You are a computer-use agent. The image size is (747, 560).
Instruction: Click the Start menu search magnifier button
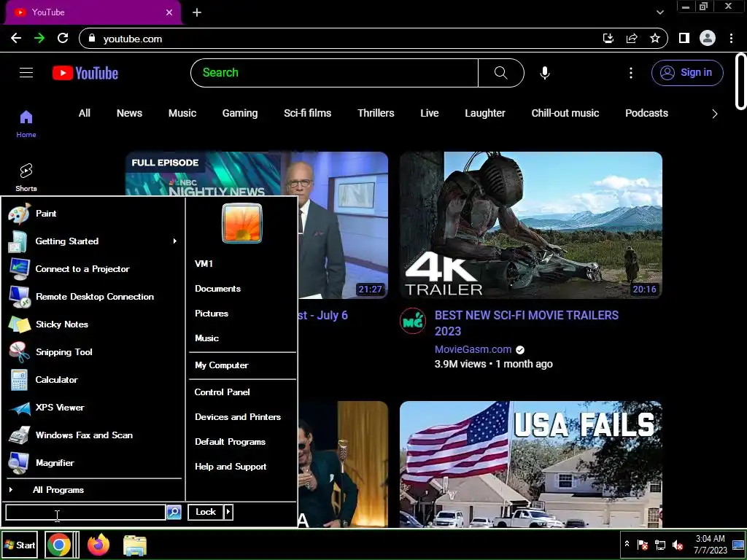click(174, 513)
